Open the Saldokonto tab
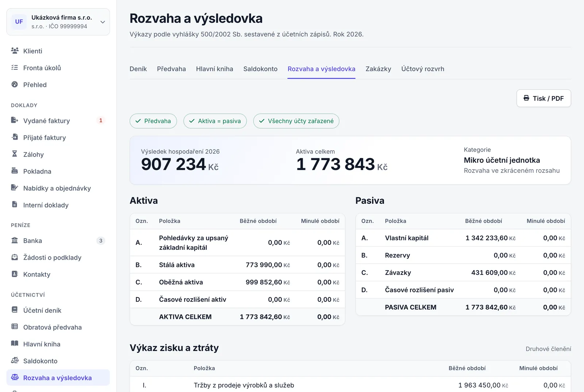 point(260,69)
